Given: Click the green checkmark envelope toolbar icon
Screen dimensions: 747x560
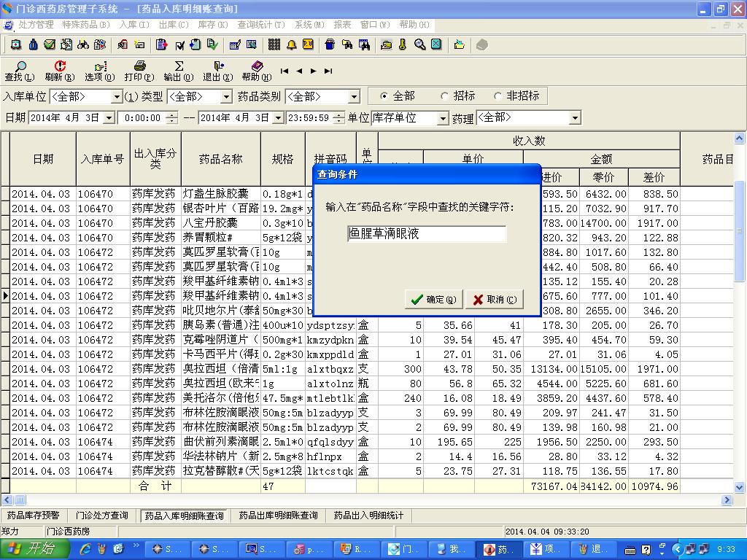Looking at the screenshot, I should click(x=50, y=44).
